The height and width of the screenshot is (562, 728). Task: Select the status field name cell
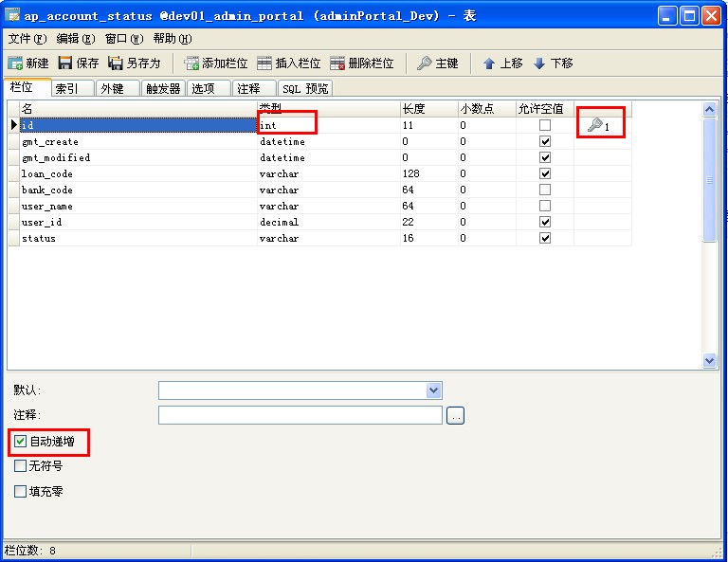tap(138, 238)
